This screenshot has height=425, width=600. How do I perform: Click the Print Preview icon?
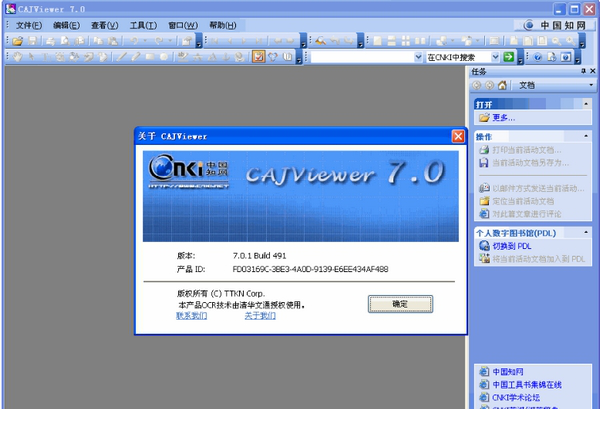(65, 41)
